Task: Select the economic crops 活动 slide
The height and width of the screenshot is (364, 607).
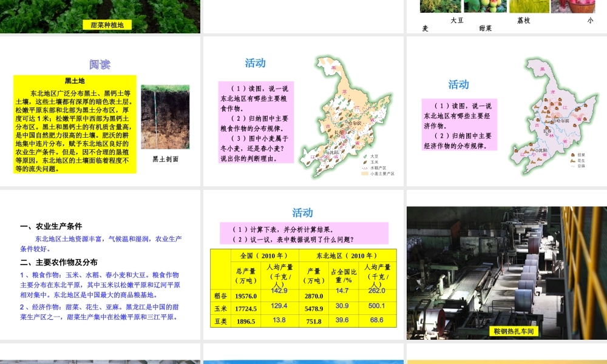Action: [x=507, y=112]
